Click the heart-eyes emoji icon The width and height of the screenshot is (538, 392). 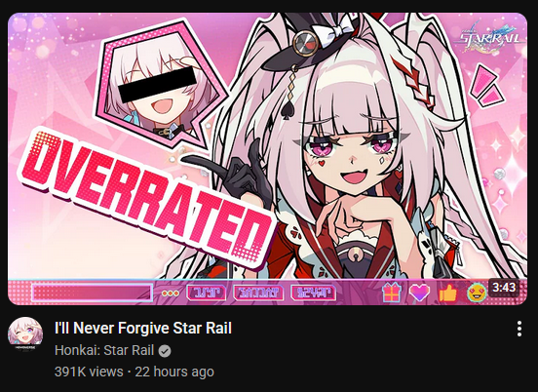(x=477, y=294)
